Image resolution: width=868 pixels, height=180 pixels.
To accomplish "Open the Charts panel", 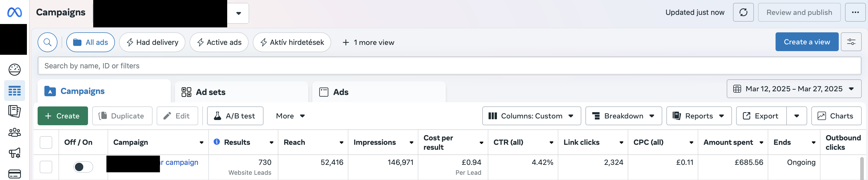I will coord(836,116).
